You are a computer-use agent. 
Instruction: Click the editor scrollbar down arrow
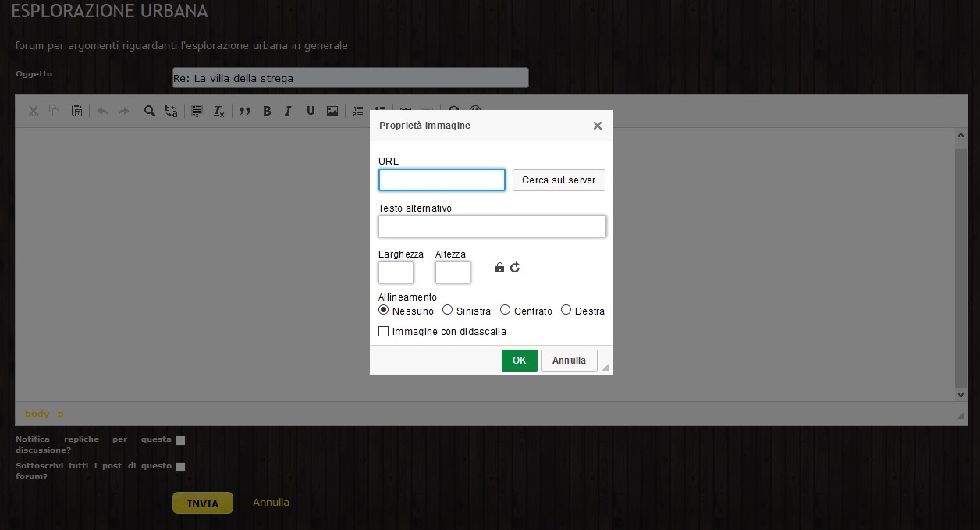pos(961,395)
